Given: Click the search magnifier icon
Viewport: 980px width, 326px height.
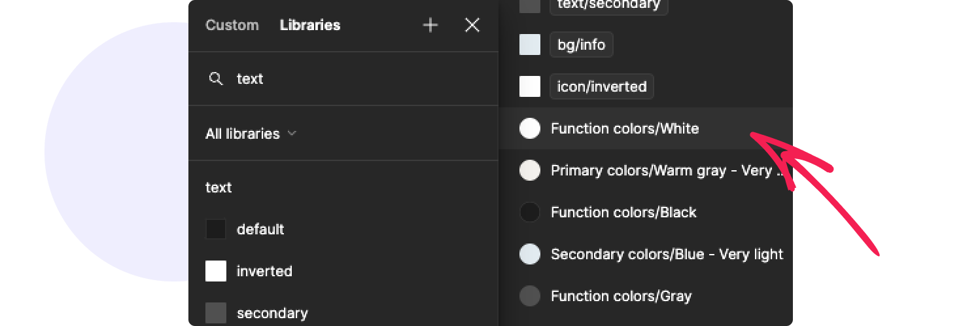Looking at the screenshot, I should click(216, 79).
